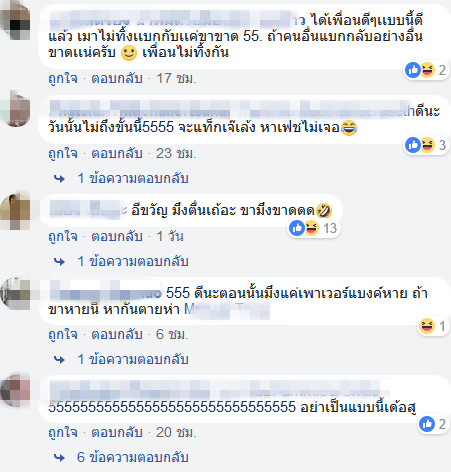Open the 1 วัน timestamp link
This screenshot has height=472, width=451.
click(x=170, y=237)
